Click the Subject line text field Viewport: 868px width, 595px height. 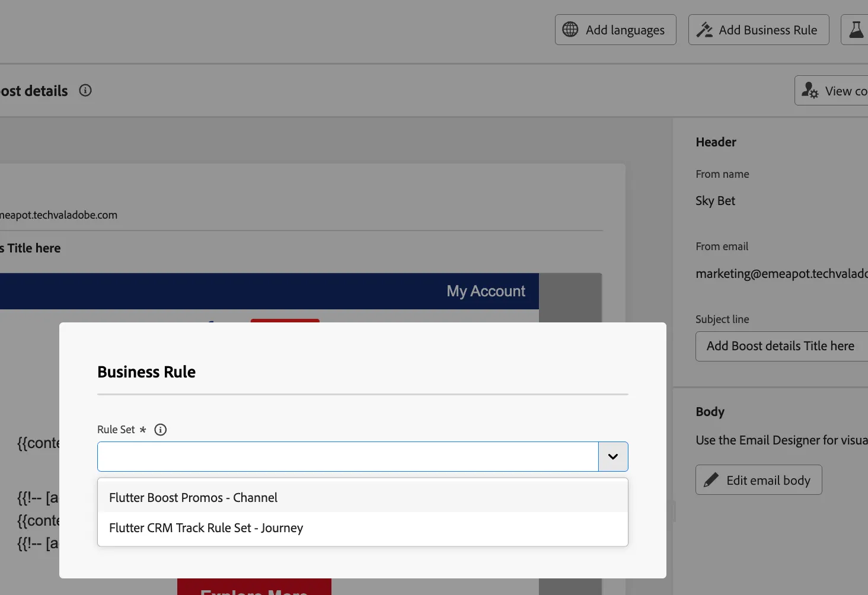click(x=781, y=346)
